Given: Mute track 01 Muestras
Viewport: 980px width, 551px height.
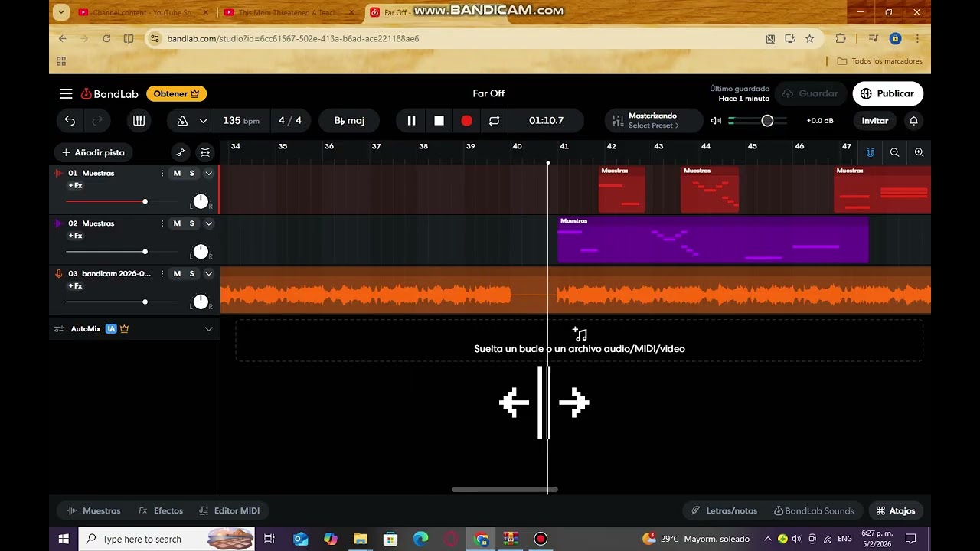Looking at the screenshot, I should point(177,173).
